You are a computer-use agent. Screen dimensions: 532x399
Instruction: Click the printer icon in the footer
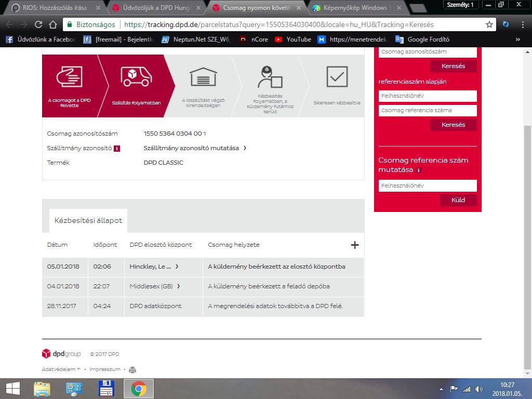(x=132, y=369)
